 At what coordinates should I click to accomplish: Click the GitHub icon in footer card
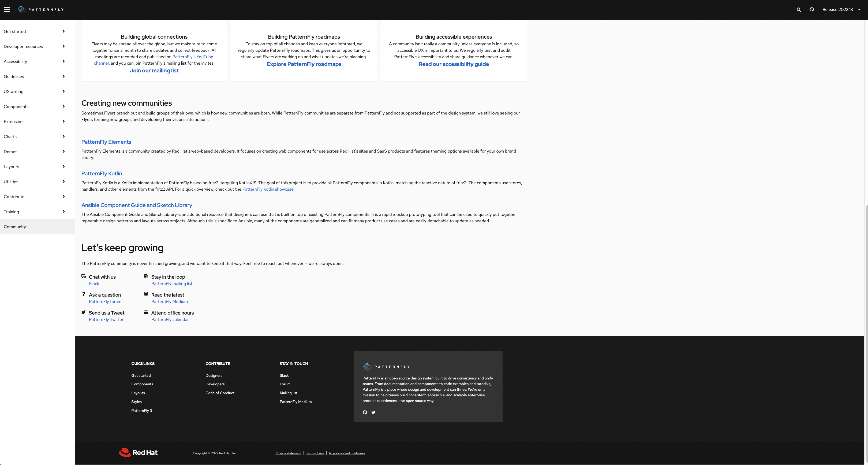point(365,412)
